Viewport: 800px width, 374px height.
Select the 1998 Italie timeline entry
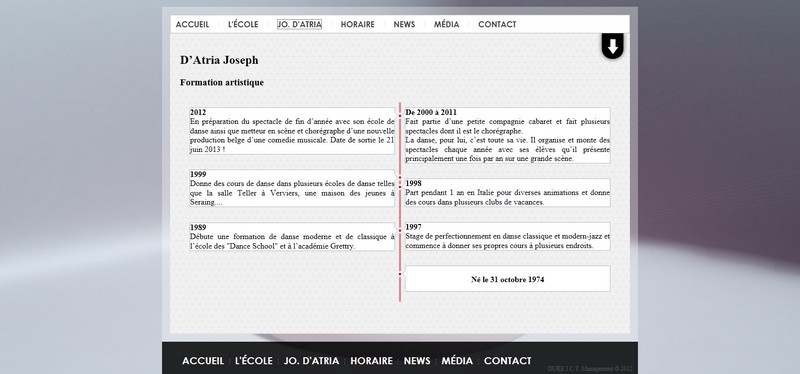pyautogui.click(x=508, y=193)
